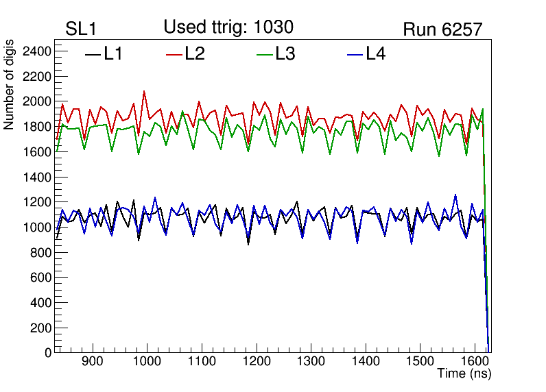Viewport: 546px width, 392px height.
Task: Click the green L3 legend line swatch
Action: tap(264, 55)
